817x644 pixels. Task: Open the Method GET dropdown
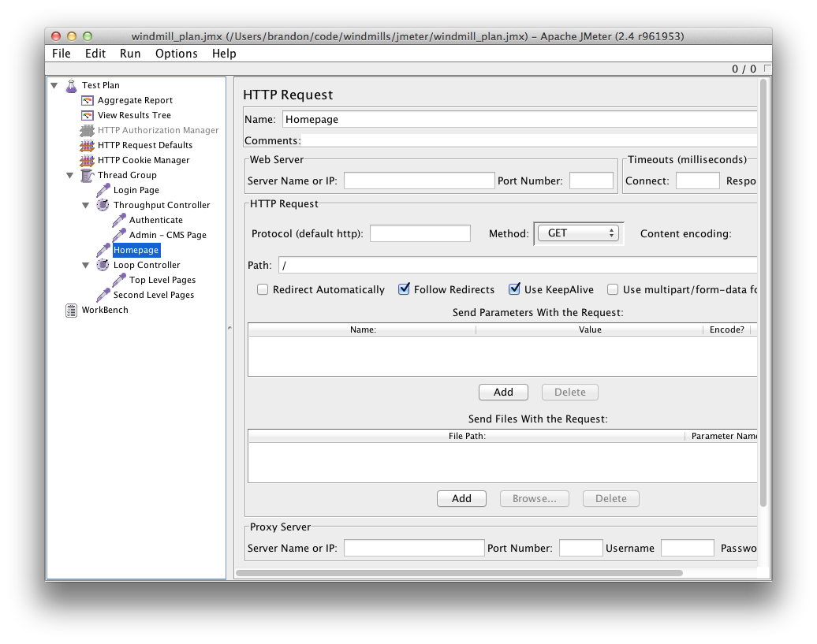578,233
